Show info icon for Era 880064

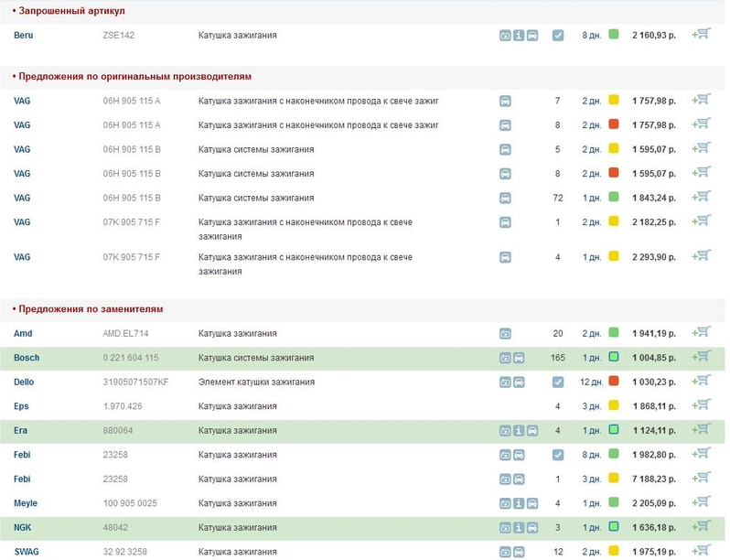tap(518, 431)
